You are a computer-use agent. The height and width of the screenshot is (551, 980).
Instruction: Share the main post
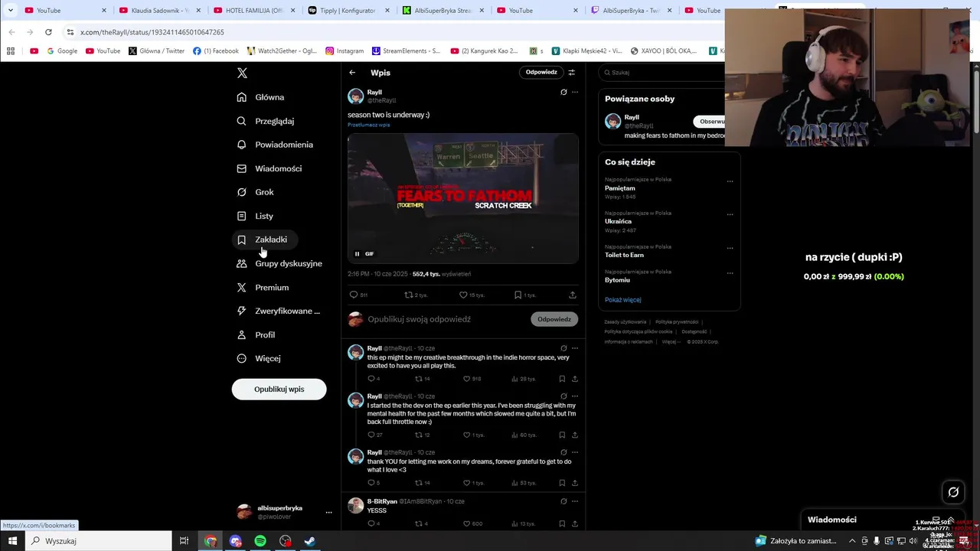(572, 295)
